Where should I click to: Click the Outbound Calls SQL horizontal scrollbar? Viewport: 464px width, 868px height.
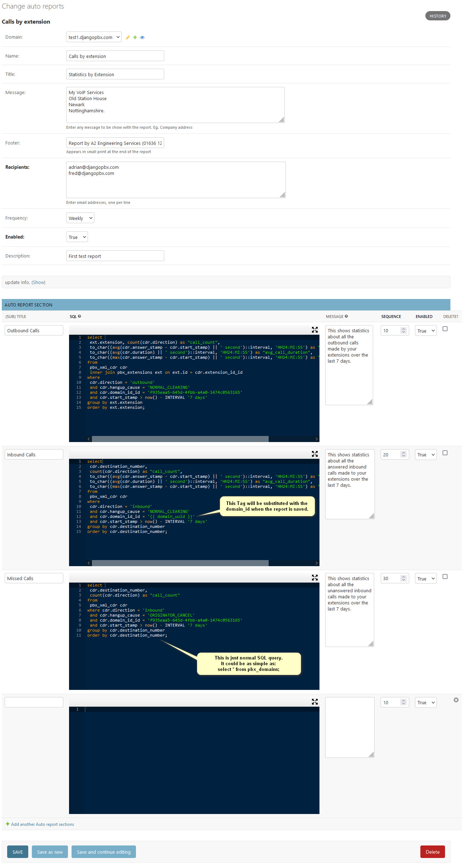[x=180, y=439]
